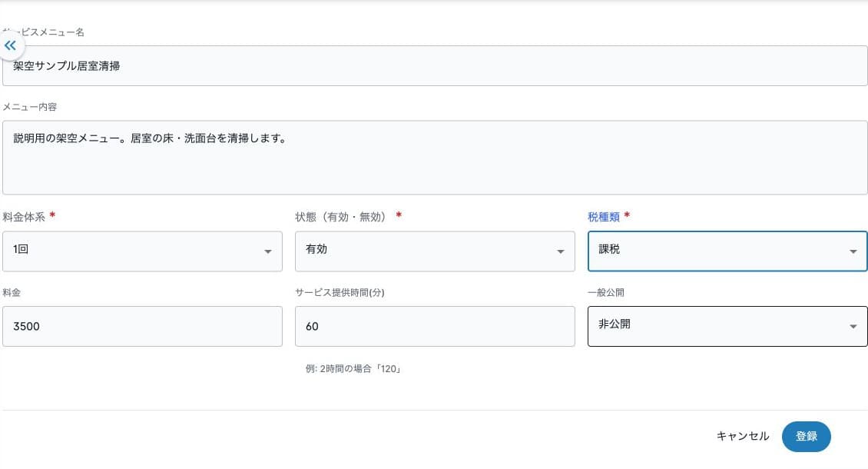Open the 料金体系 dropdown showing 1回
Screen dimensions: 868x469
tap(142, 251)
